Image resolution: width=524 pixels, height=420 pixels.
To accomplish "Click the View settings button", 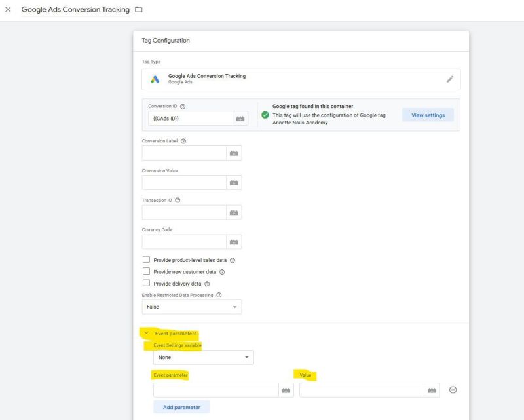I will 429,115.
